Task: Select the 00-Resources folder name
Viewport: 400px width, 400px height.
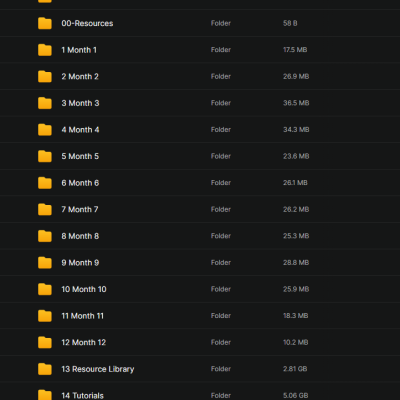Action: pyautogui.click(x=87, y=23)
